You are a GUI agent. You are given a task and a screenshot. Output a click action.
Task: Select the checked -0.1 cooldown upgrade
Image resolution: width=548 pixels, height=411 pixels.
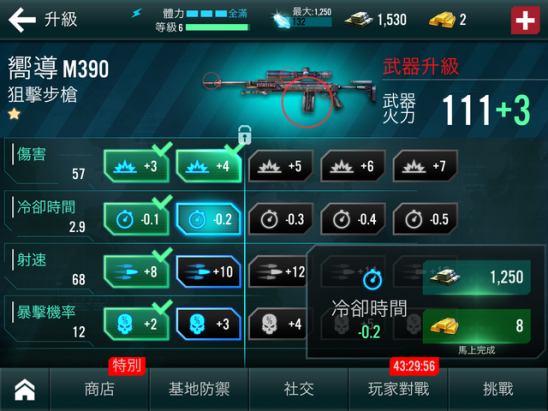click(x=136, y=219)
